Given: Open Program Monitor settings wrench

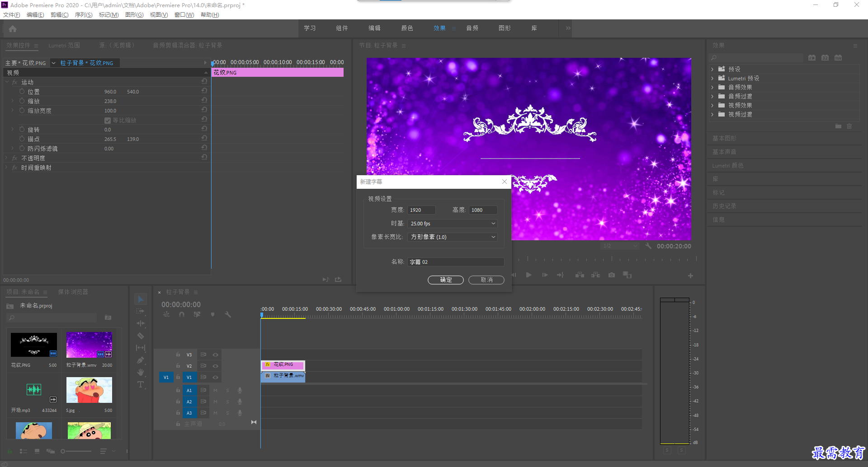Looking at the screenshot, I should 648,246.
